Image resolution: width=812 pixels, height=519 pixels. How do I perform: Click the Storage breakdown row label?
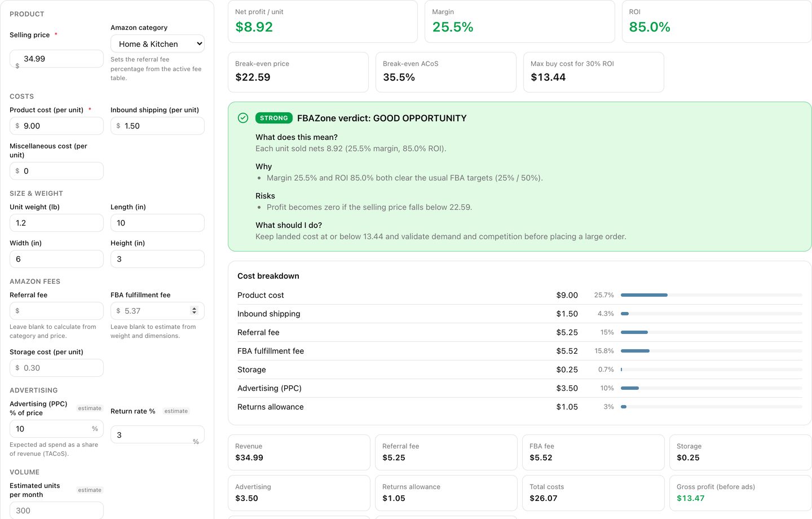click(x=251, y=370)
